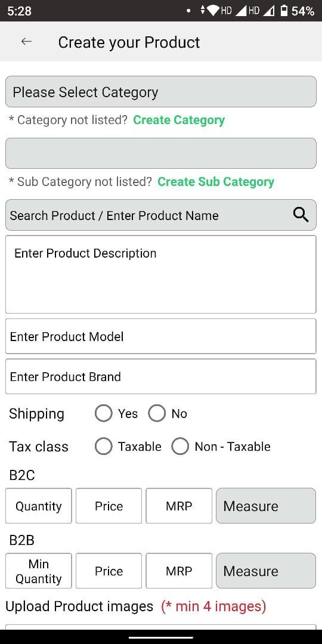Focus the Search Product name field

pos(161,215)
